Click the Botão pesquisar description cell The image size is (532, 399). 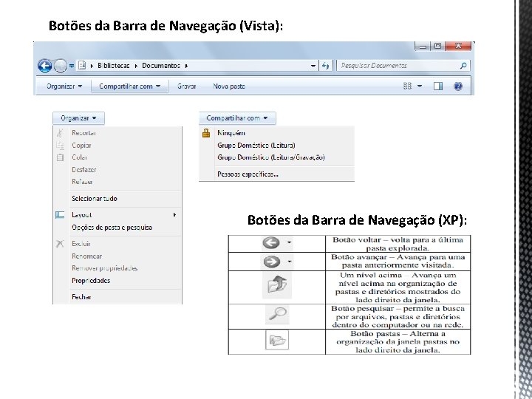pos(398,317)
